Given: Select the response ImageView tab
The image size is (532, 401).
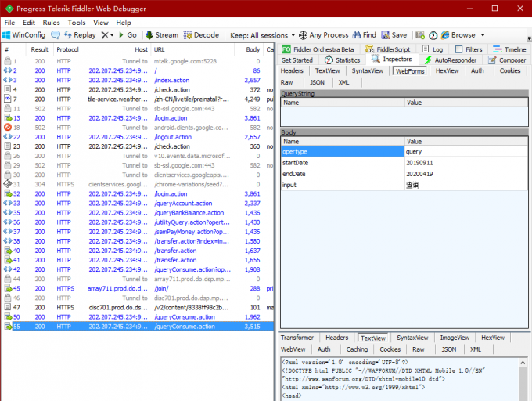Looking at the screenshot, I should [455, 338].
